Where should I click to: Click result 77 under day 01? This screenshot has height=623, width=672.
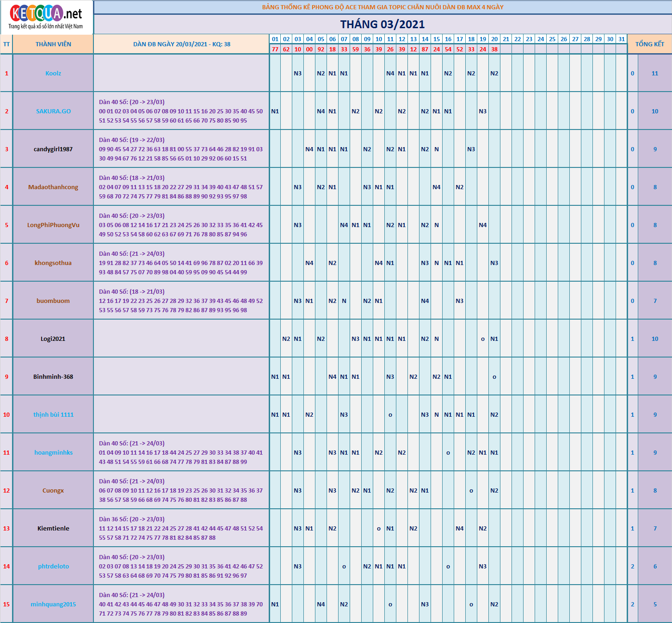[275, 49]
